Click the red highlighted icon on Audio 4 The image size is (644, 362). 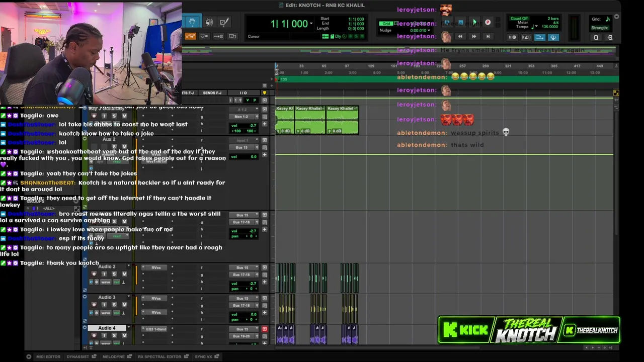(265, 329)
